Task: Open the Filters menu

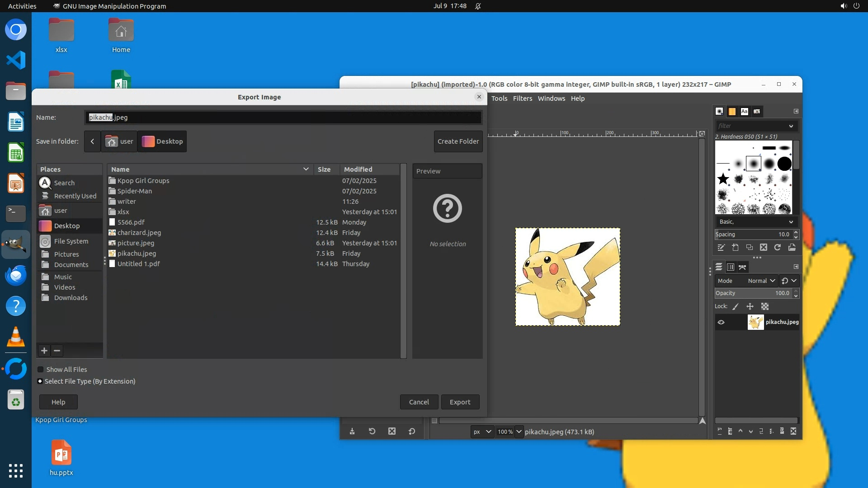Action: coord(522,98)
